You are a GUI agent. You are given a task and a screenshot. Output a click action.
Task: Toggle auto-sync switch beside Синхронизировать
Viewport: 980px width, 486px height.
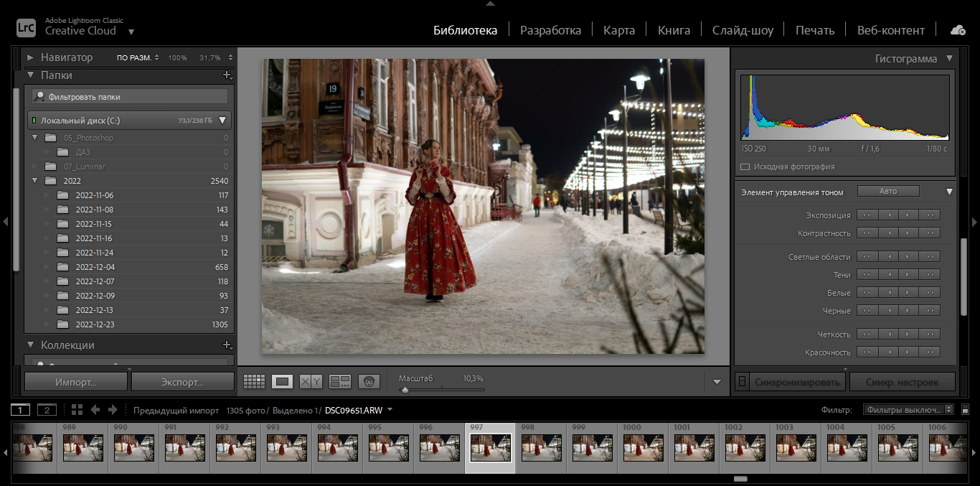pos(743,382)
